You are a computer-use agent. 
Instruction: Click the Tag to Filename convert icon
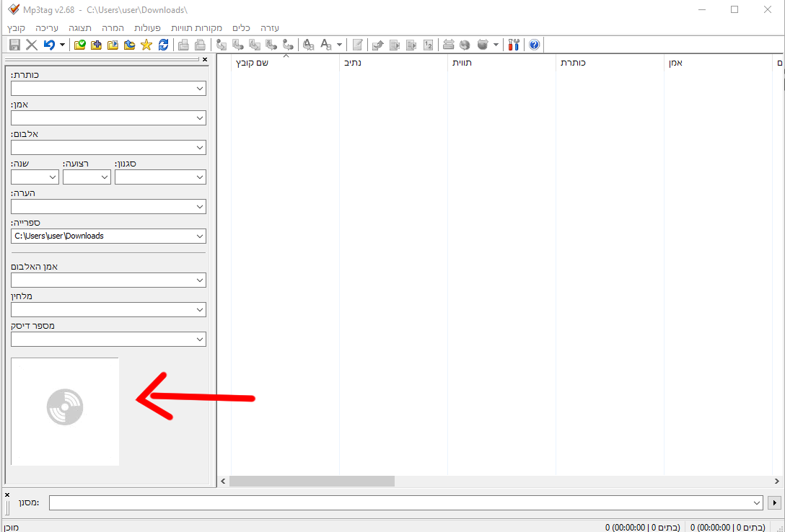point(222,45)
